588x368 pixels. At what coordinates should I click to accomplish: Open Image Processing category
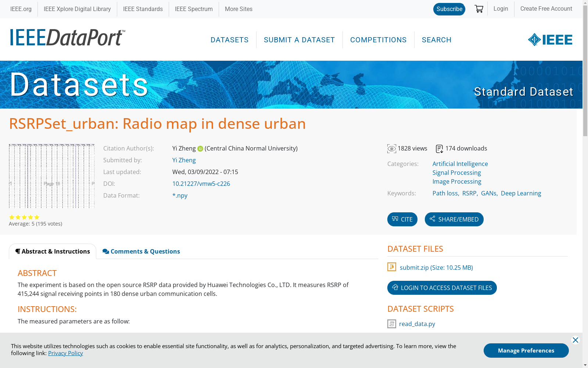457,181
